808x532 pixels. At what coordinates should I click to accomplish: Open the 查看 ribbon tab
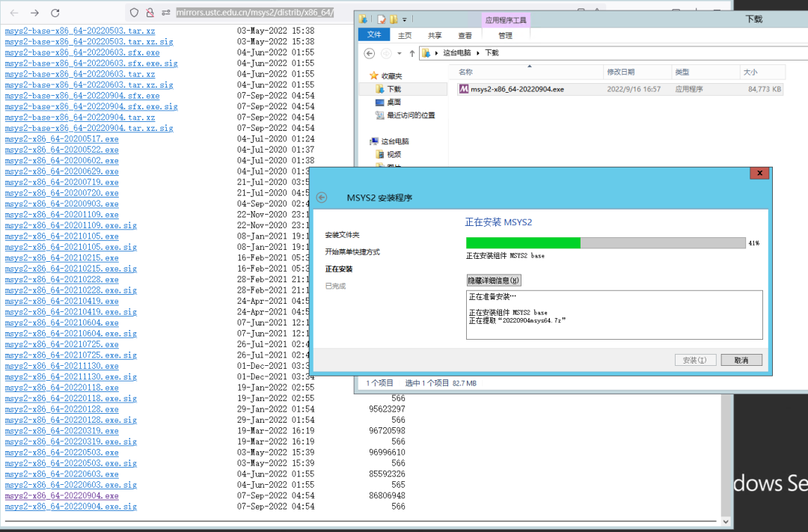pos(465,35)
